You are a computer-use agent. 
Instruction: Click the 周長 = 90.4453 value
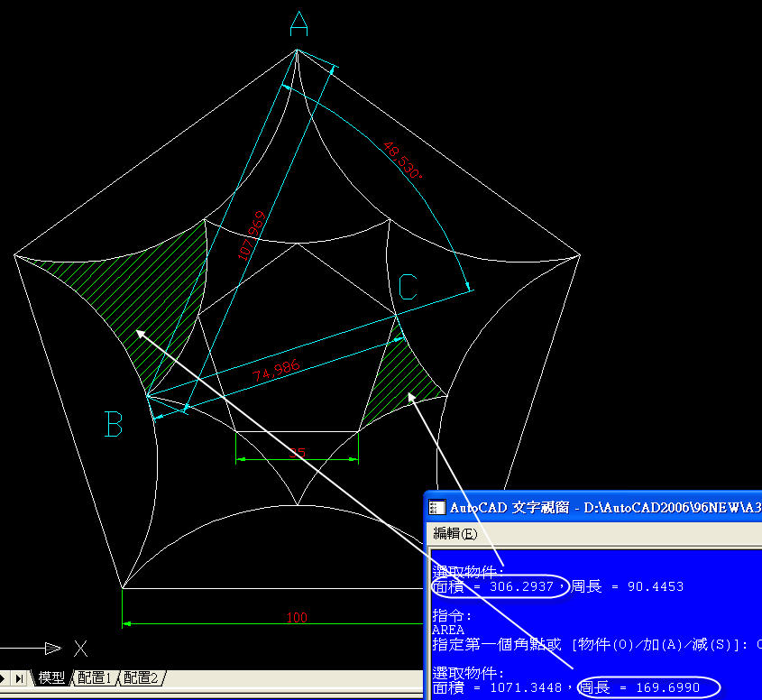[627, 586]
